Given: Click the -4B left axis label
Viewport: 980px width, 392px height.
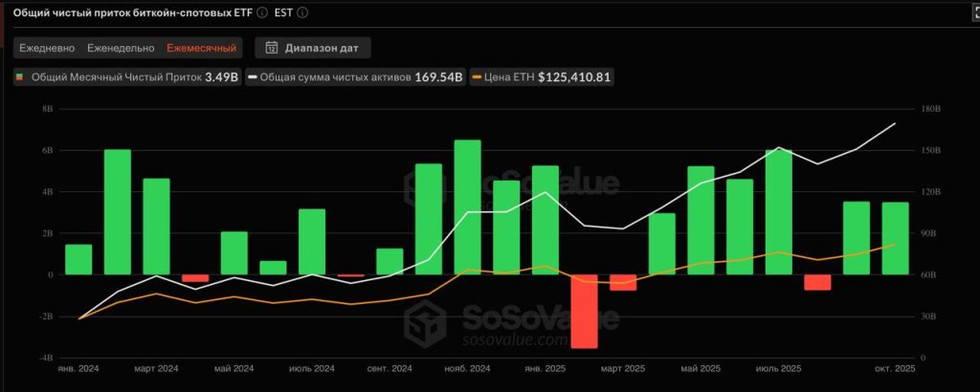Looking at the screenshot, I should click(x=46, y=359).
